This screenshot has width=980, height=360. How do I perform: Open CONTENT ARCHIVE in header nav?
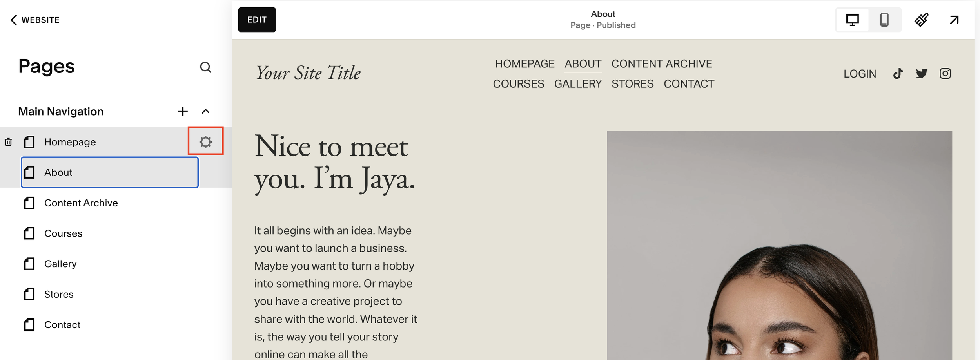662,64
